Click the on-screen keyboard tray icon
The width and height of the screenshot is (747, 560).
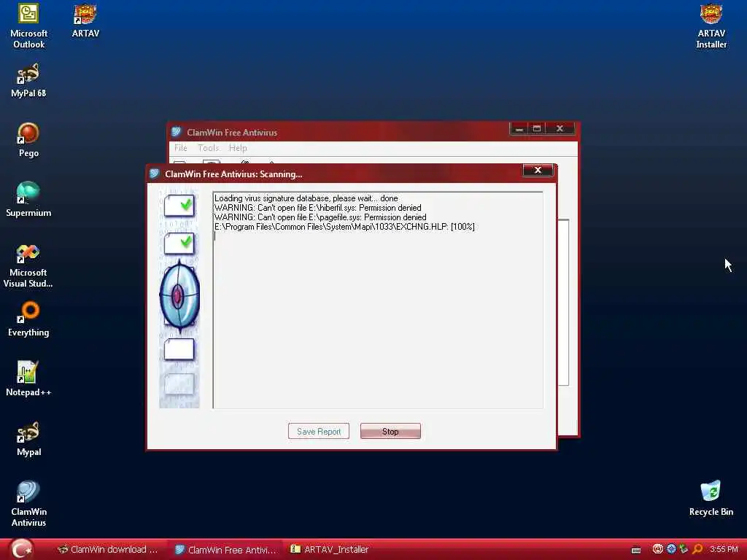[635, 550]
